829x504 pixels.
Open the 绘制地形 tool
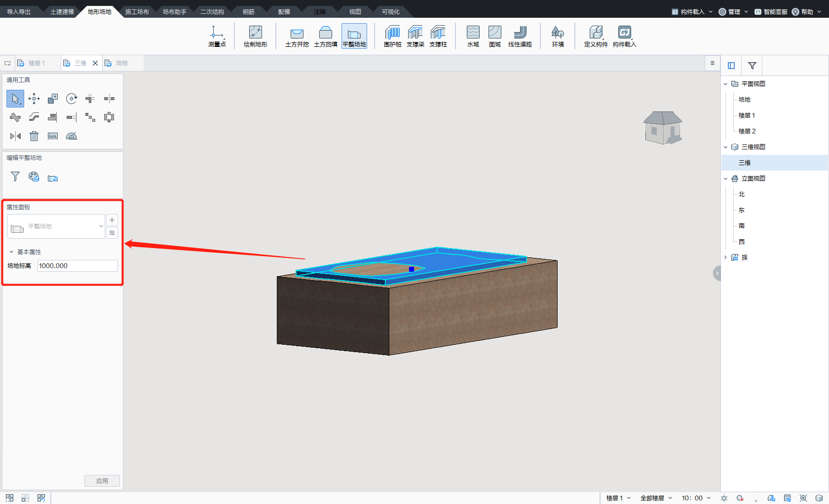[255, 36]
